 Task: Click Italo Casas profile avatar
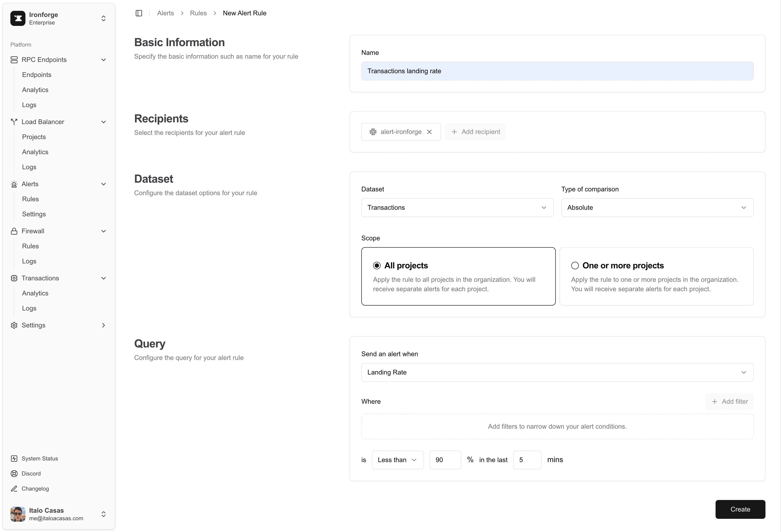(18, 514)
